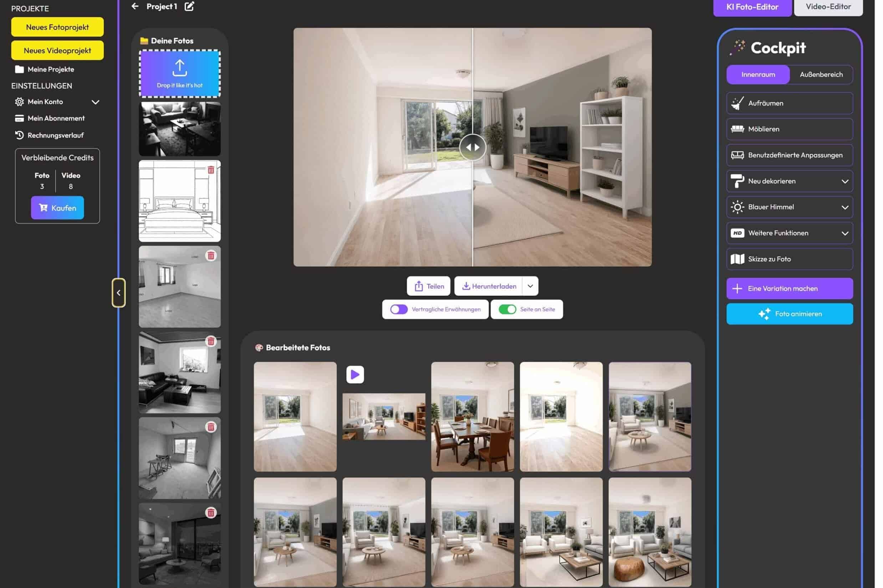Click the Kaufen button to buy credits
This screenshot has height=588, width=883.
[x=57, y=207]
